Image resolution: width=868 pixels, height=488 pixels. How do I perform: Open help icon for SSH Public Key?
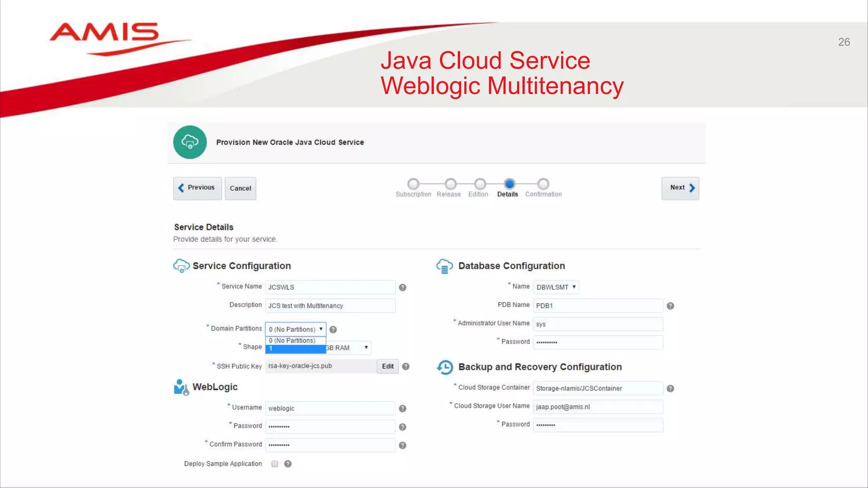tap(406, 366)
